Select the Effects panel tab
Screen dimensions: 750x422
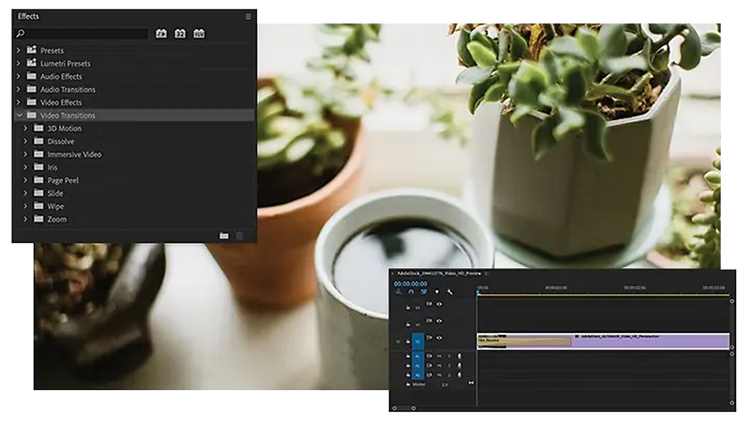[28, 17]
